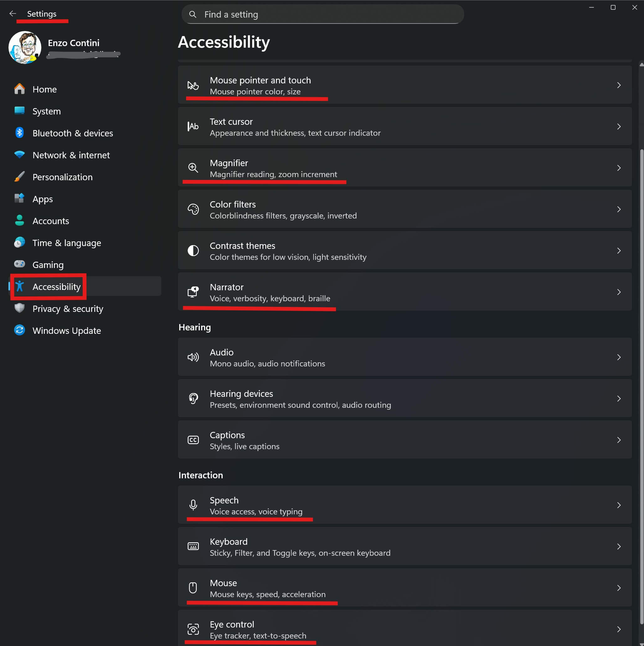The height and width of the screenshot is (646, 644).
Task: Click the Contrast themes half-circle icon
Action: click(x=193, y=251)
